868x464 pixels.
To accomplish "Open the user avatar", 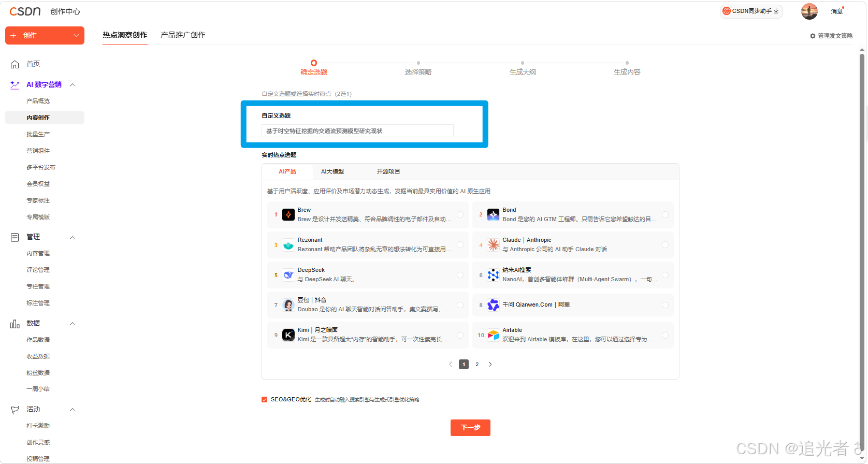I will (809, 11).
